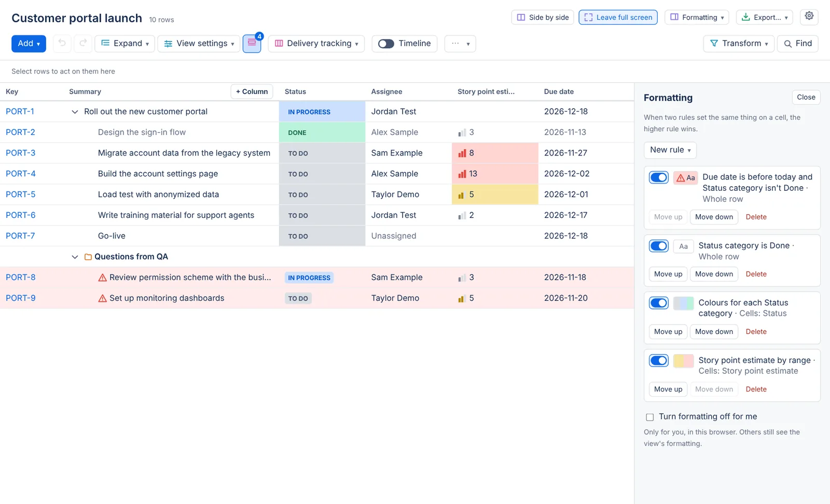Click the overdue rule warning Aa preview
The height and width of the screenshot is (504, 830).
pos(686,178)
